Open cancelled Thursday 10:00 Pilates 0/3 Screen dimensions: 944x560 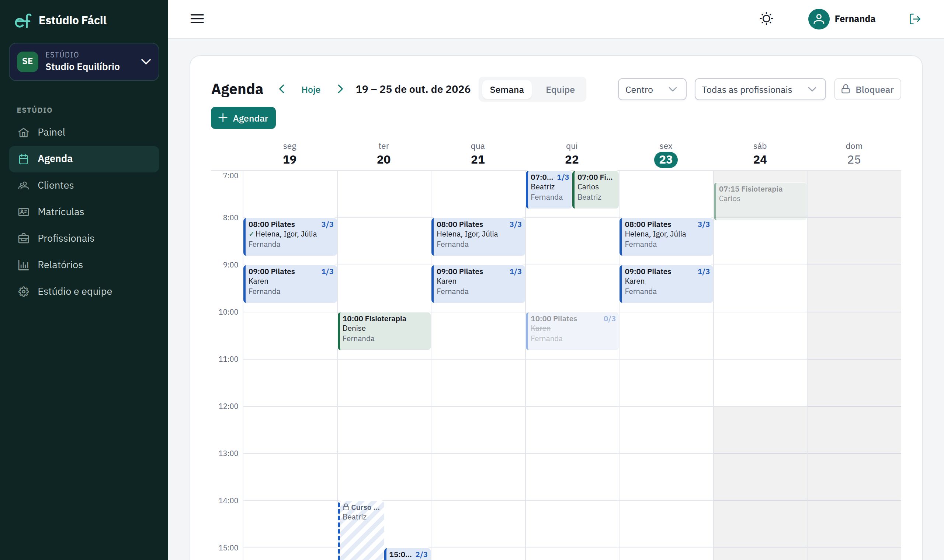[572, 331]
